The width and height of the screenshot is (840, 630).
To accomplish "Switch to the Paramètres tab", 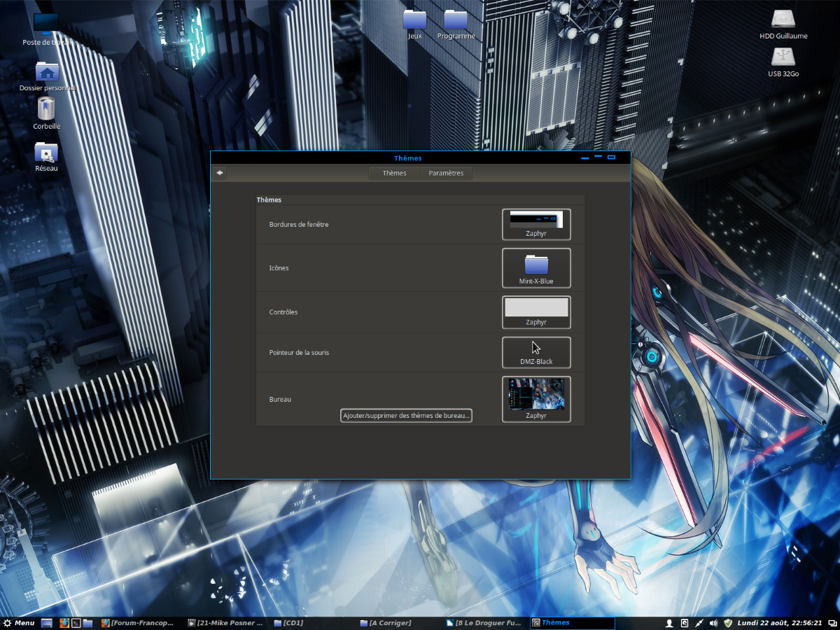I will click(x=447, y=173).
